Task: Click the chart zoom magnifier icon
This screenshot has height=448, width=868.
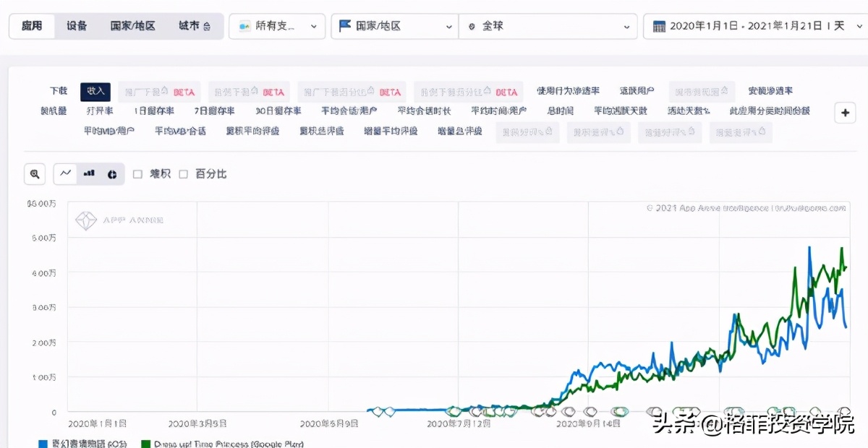Action: coord(34,173)
